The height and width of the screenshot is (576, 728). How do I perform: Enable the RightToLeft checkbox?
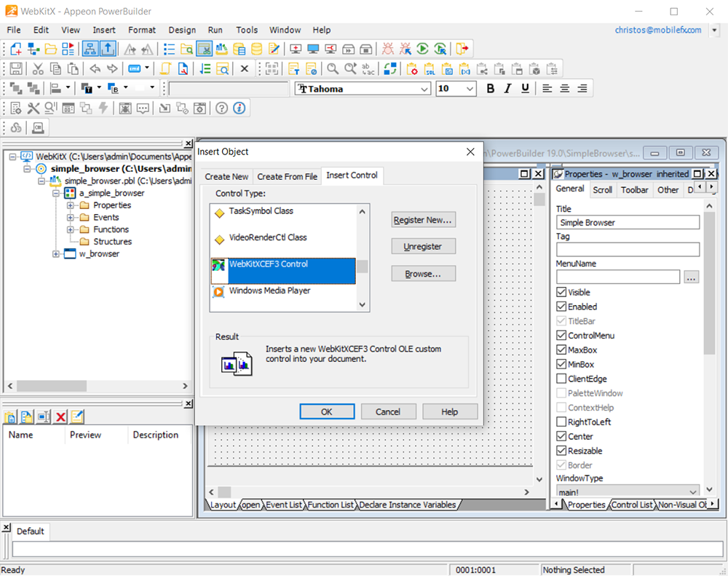(561, 422)
